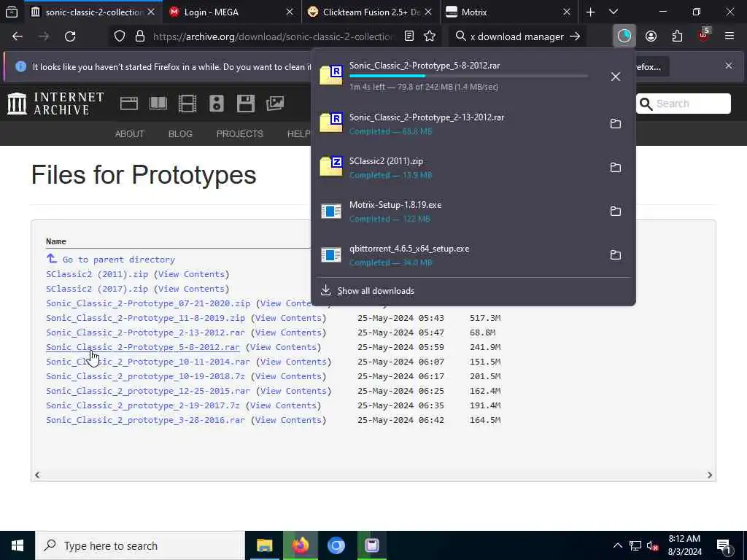The height and width of the screenshot is (560, 747).
Task: Close the sonic-classic-2-collection tab
Action: (151, 12)
